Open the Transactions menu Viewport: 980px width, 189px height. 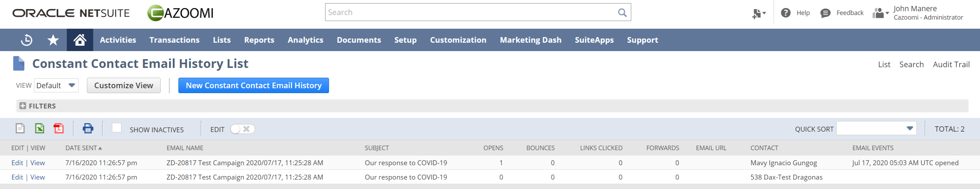[174, 40]
